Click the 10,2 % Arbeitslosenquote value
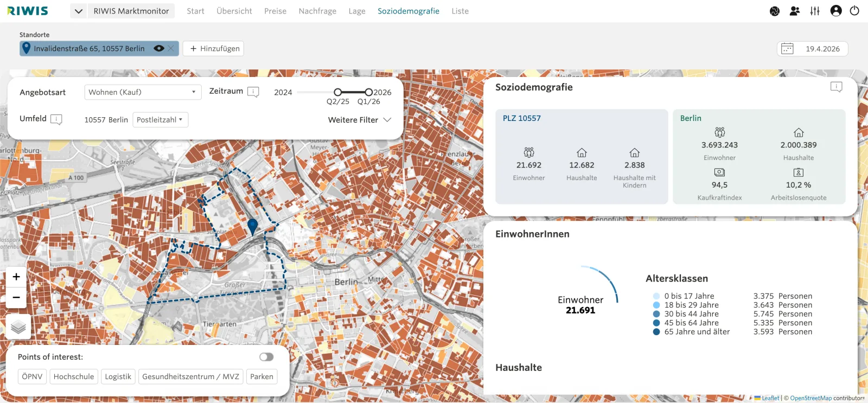Viewport: 868px width, 403px height. (799, 185)
